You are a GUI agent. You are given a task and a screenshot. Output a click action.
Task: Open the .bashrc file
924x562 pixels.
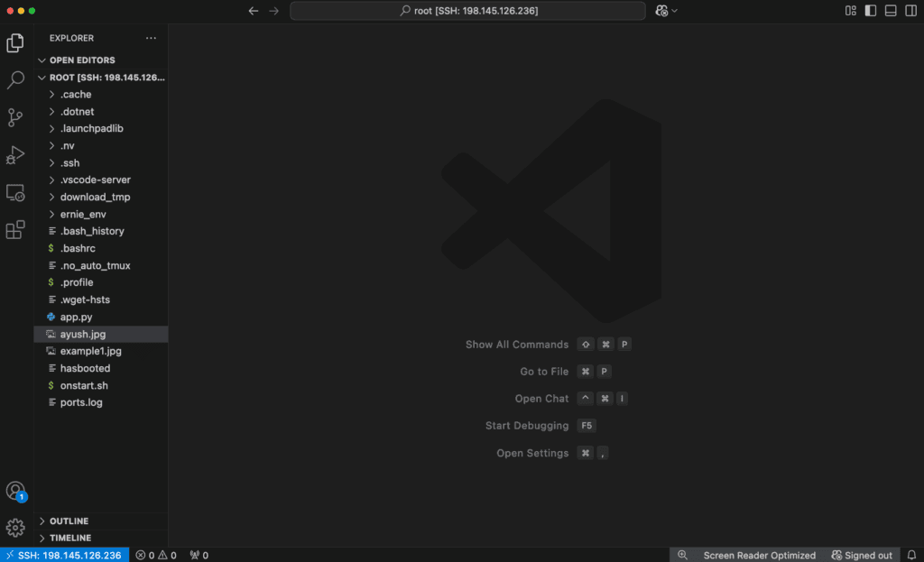101,248
